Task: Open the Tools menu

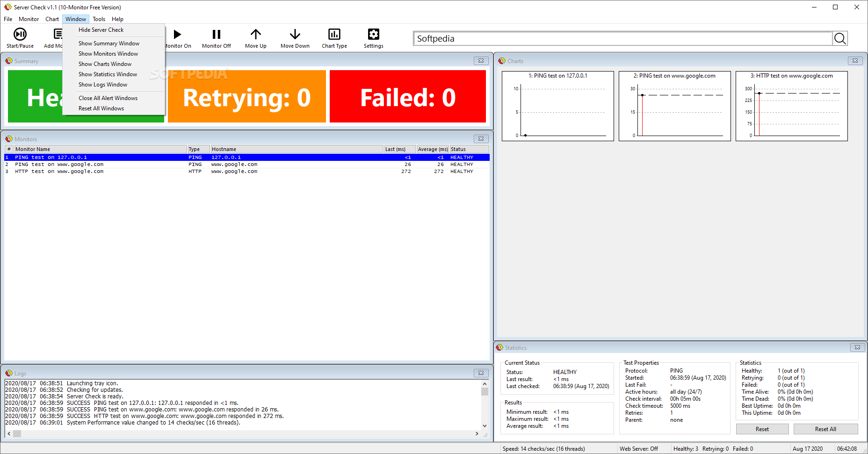Action: (x=99, y=19)
